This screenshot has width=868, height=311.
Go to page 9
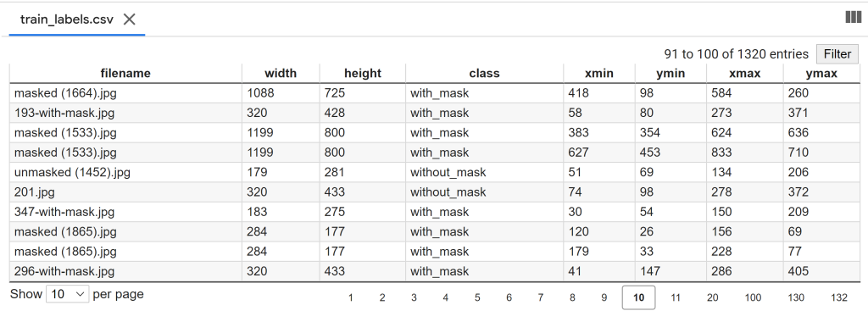coord(604,297)
